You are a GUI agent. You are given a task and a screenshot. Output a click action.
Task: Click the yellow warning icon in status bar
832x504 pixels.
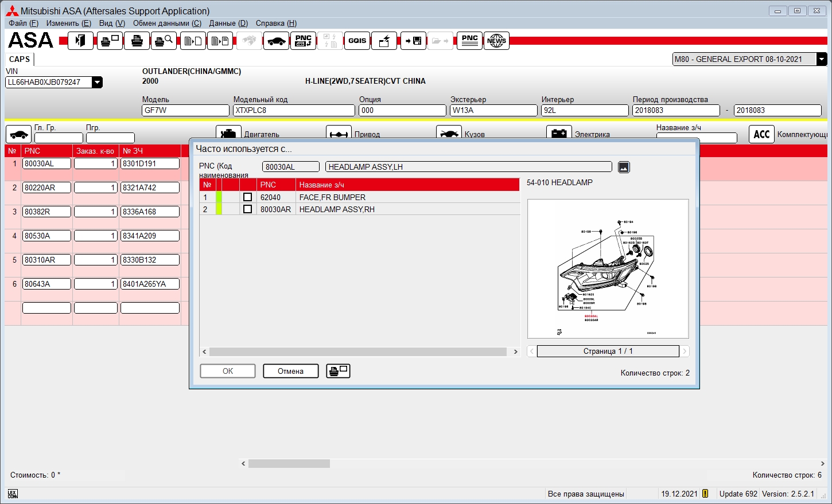[x=705, y=494]
